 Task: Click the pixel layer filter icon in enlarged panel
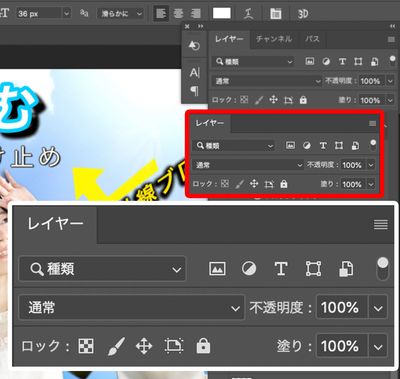click(217, 268)
